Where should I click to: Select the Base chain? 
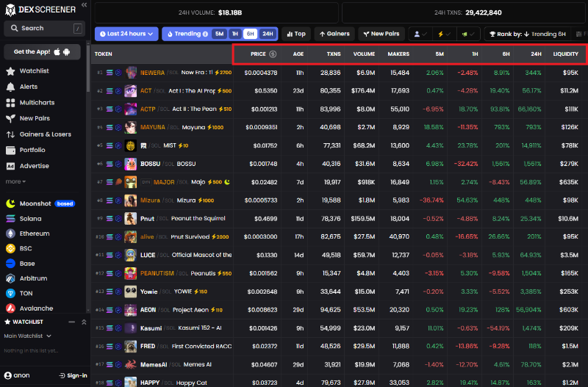coord(21,264)
